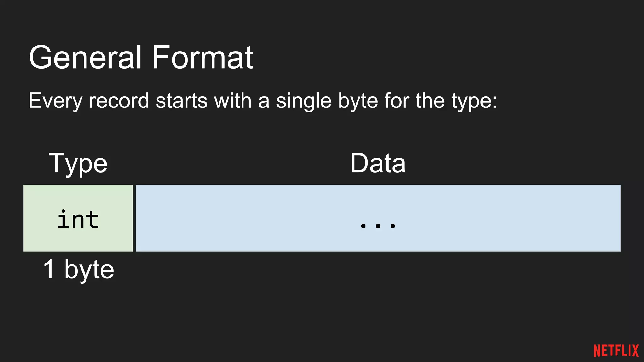The image size is (644, 362).
Task: Click the three dots inside the data box
Action: [378, 225]
